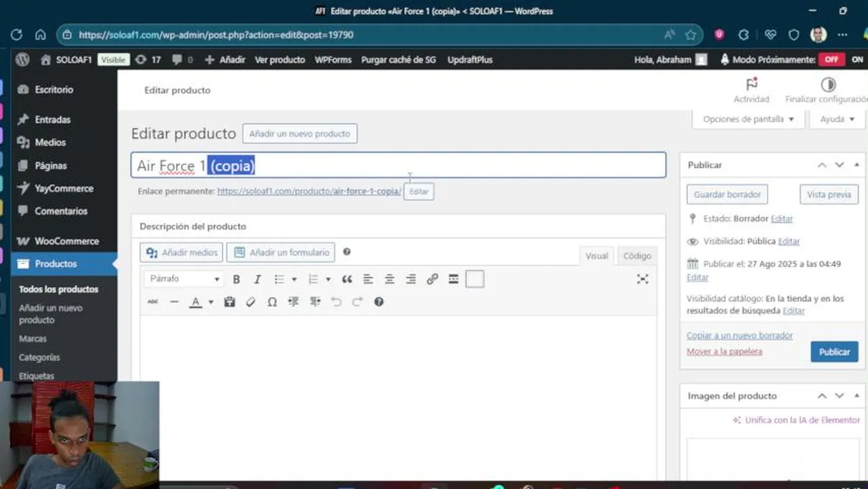Switch to the Código editor tab
The width and height of the screenshot is (868, 489).
pyautogui.click(x=637, y=255)
